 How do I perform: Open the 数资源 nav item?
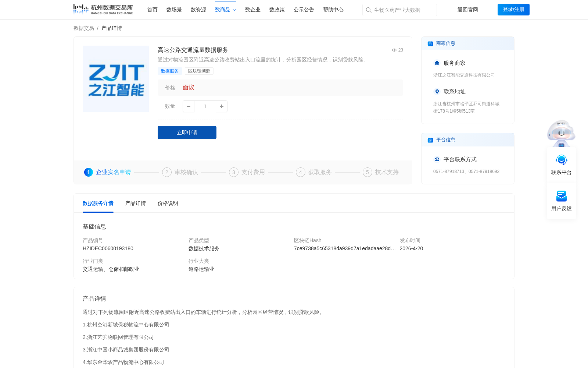point(198,10)
